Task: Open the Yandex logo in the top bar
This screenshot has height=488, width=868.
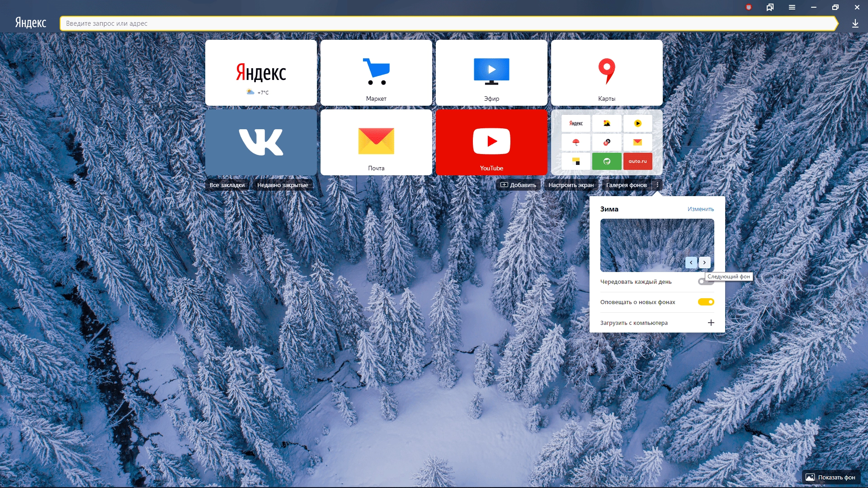Action: point(31,23)
